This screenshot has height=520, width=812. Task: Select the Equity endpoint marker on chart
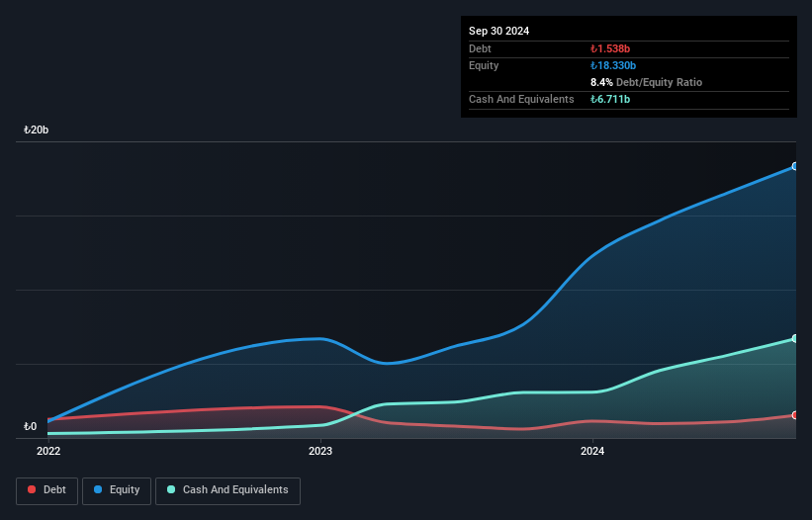point(795,166)
